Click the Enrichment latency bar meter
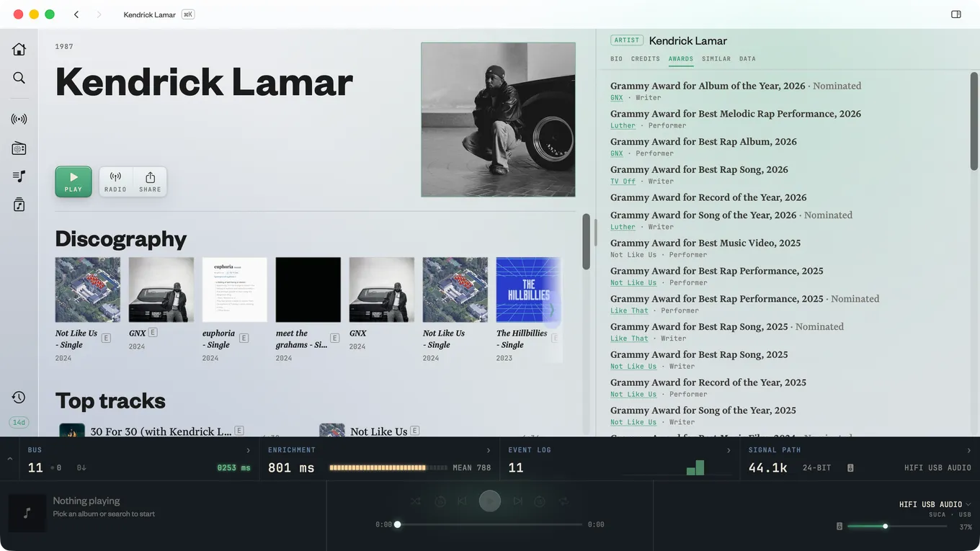Image resolution: width=980 pixels, height=551 pixels. 389,467
